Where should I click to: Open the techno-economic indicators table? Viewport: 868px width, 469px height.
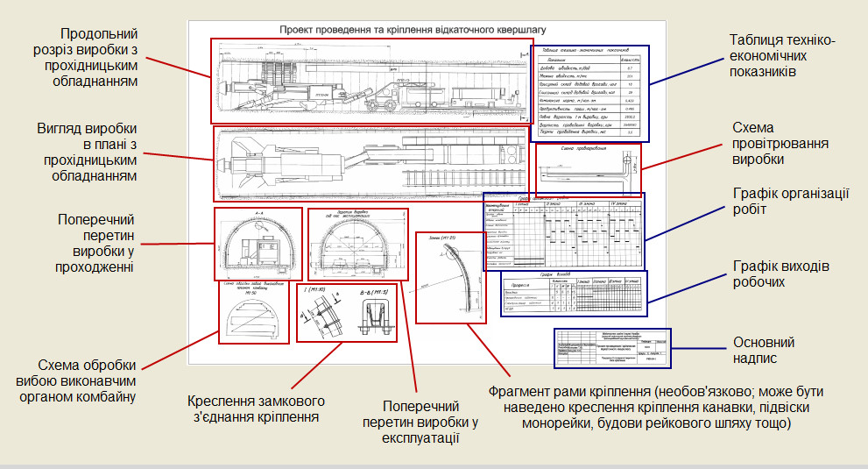coord(590,94)
